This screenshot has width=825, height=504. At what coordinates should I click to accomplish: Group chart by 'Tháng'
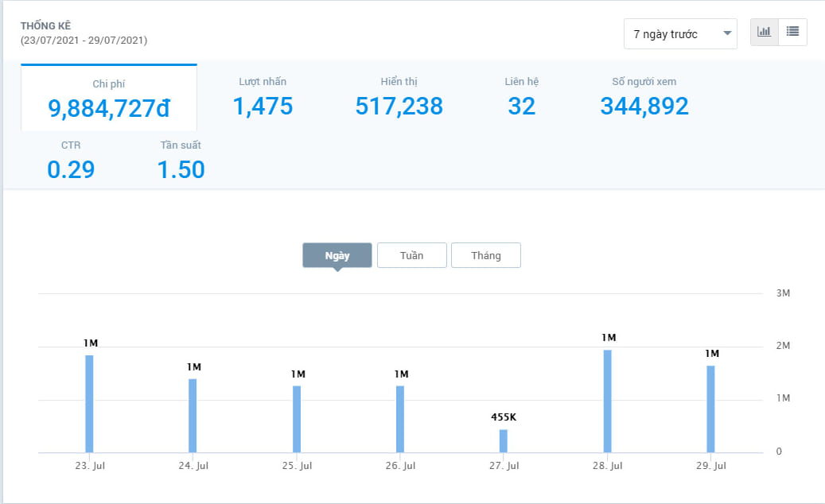[485, 255]
